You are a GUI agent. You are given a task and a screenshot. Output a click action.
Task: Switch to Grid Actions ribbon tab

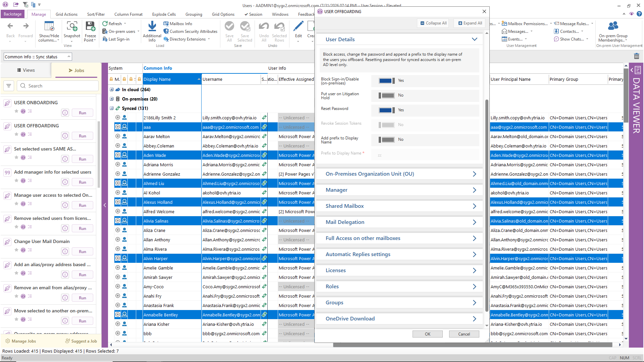[x=66, y=14]
